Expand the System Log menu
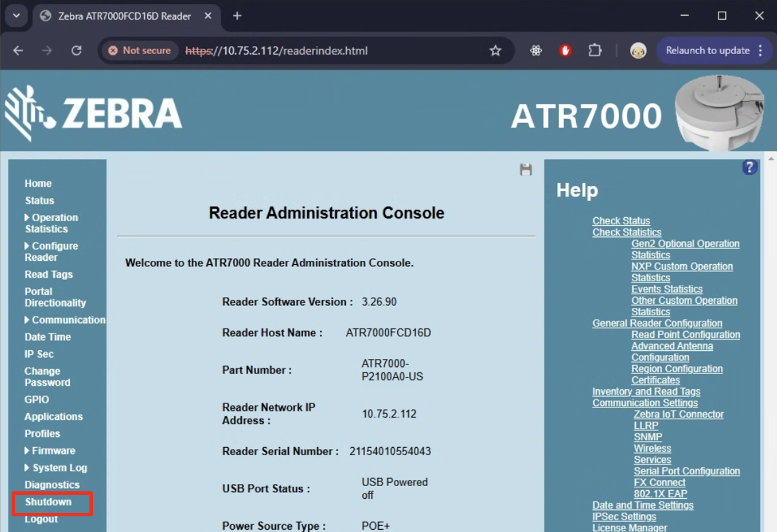The width and height of the screenshot is (777, 532). tap(56, 468)
